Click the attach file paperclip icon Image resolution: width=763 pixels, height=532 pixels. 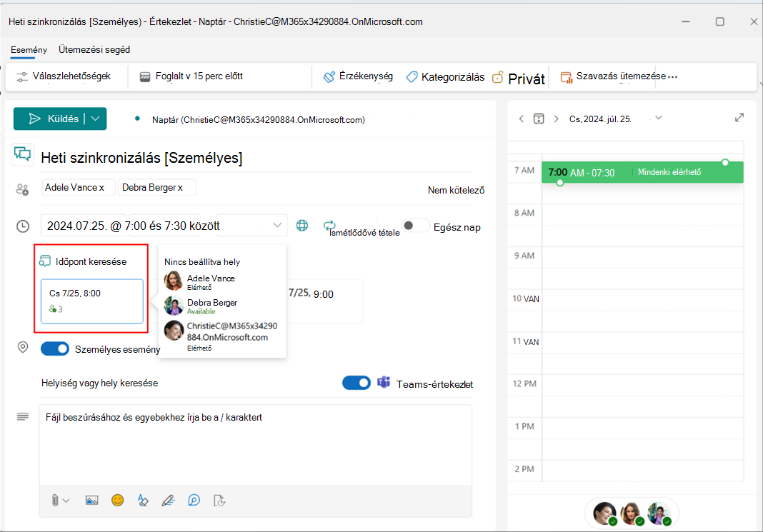[x=55, y=500]
